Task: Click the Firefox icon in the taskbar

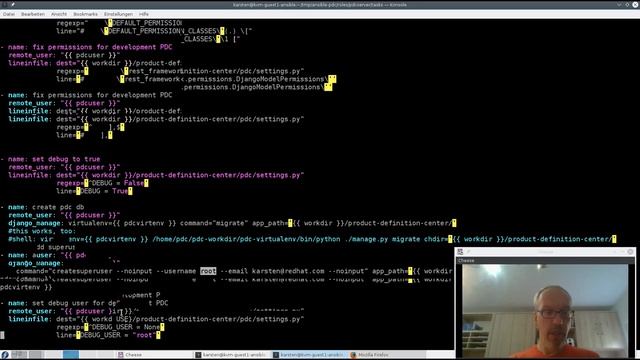Action: (353, 355)
